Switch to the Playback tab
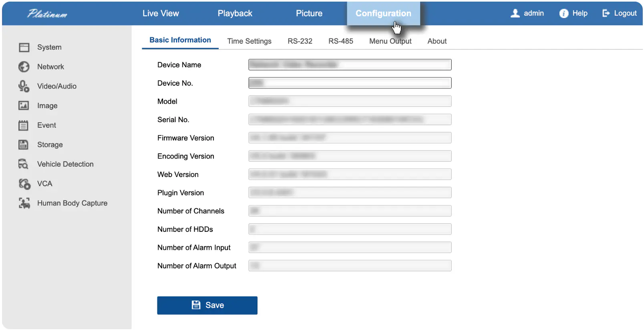The height and width of the screenshot is (330, 644). 235,13
